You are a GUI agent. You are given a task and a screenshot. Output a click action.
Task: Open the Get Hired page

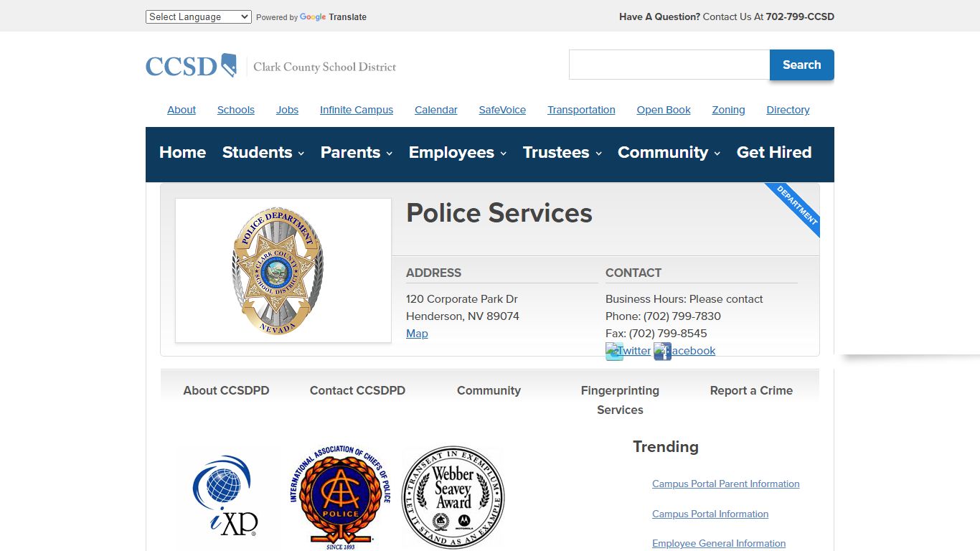tap(774, 152)
